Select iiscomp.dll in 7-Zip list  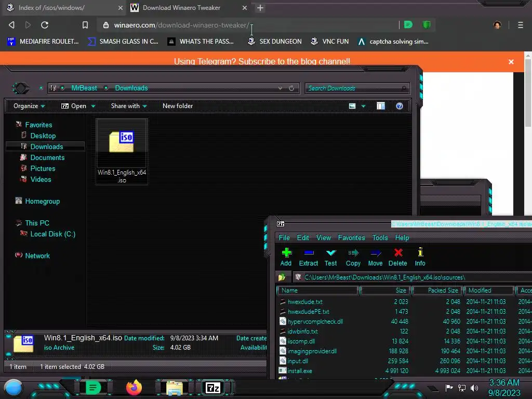tap(301, 341)
